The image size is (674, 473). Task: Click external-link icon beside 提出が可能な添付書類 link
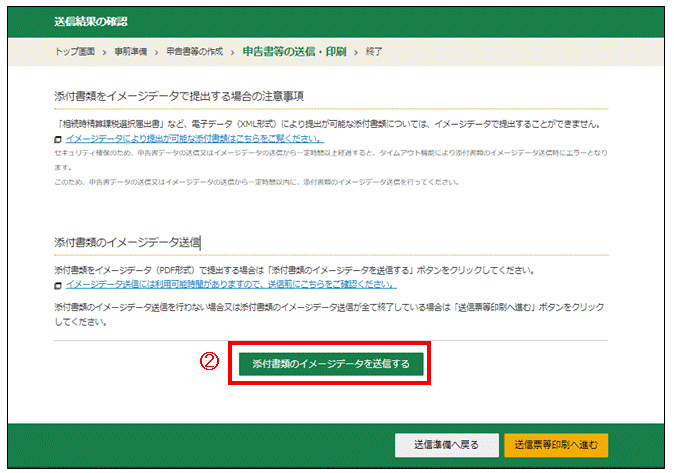(x=58, y=139)
